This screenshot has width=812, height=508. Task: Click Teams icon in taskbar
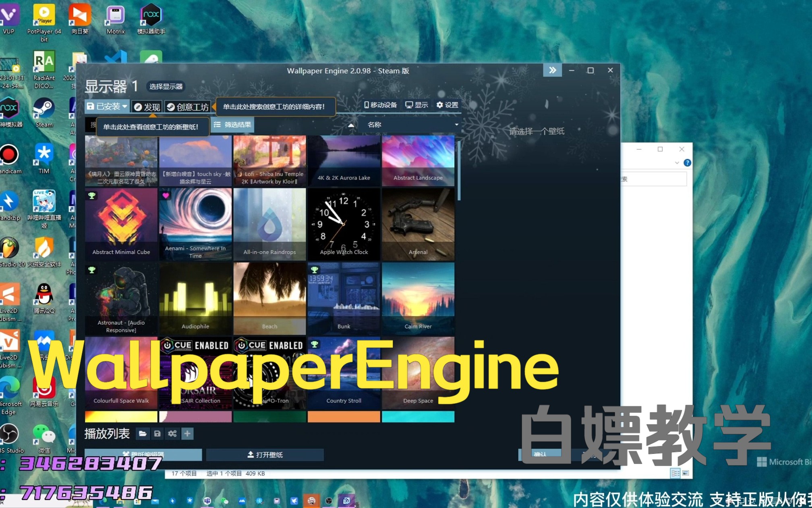click(207, 501)
